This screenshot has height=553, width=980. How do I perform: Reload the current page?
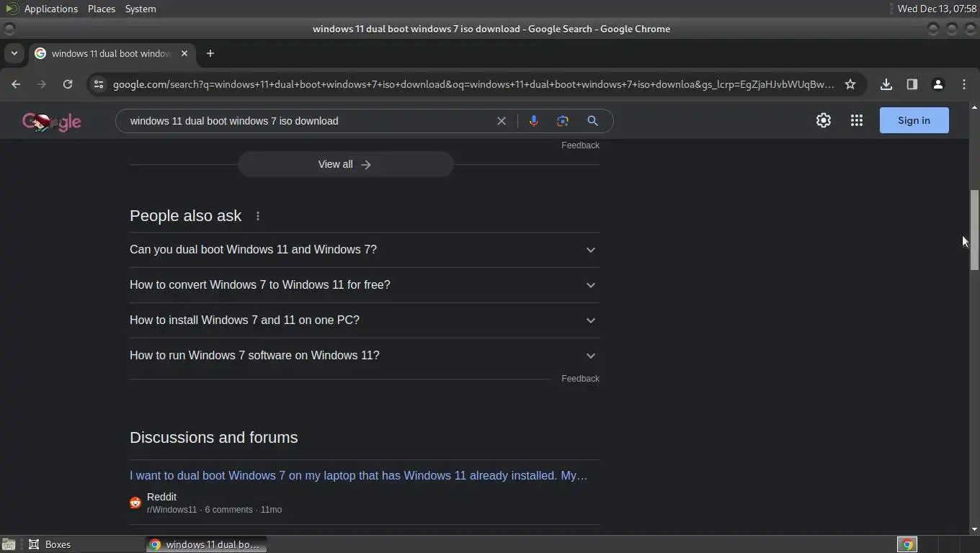(68, 84)
